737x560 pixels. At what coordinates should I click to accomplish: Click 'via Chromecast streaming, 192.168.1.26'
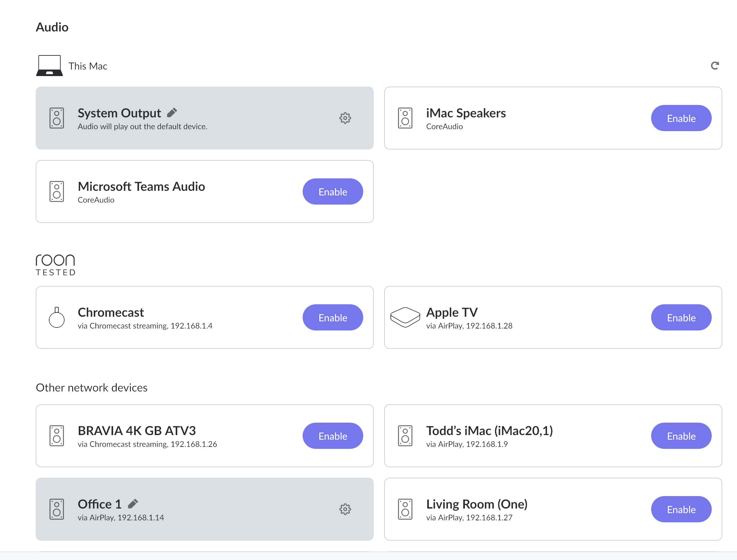[147, 444]
